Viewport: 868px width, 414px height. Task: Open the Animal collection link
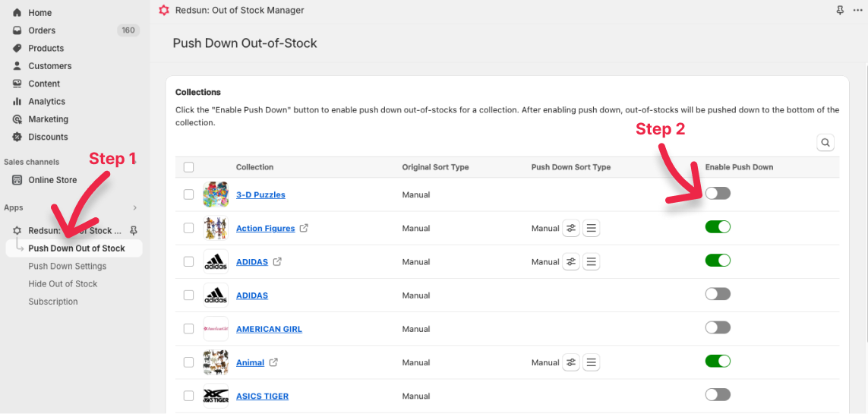pyautogui.click(x=250, y=362)
